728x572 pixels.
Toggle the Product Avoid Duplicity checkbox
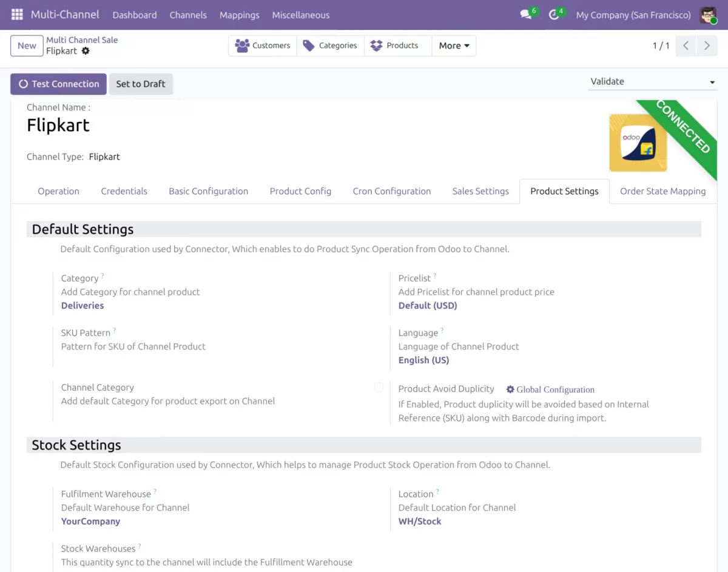tap(379, 387)
